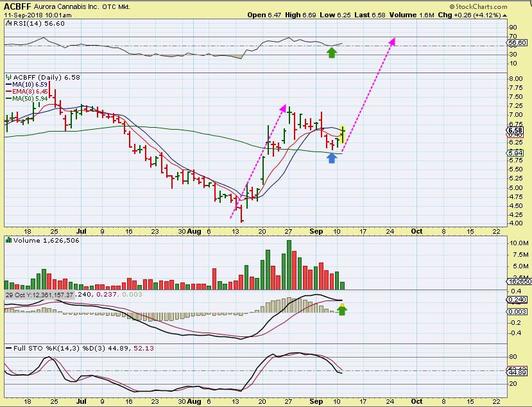Click the High 6.69 value
The height and width of the screenshot is (407, 532).
point(300,15)
